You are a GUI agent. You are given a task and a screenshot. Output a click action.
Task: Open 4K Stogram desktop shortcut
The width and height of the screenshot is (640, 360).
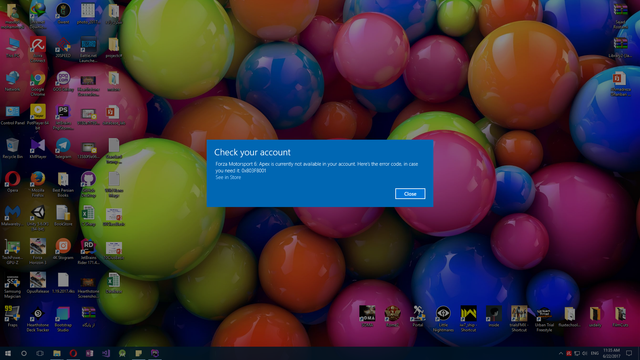tap(63, 249)
